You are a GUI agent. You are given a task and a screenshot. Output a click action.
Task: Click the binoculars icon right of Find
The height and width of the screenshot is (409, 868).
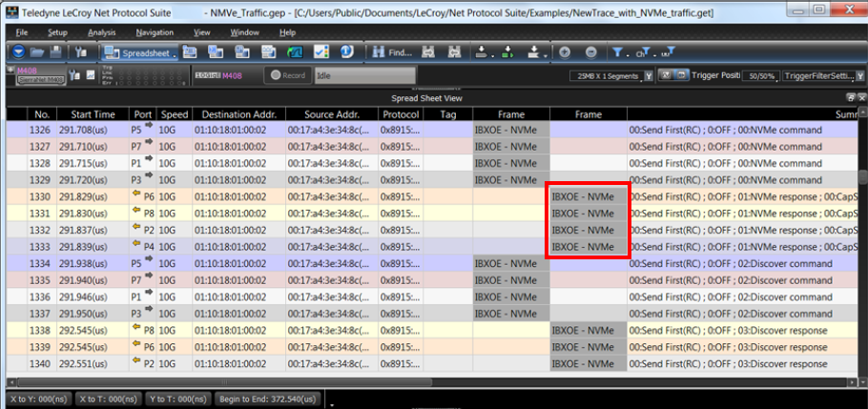pos(428,52)
